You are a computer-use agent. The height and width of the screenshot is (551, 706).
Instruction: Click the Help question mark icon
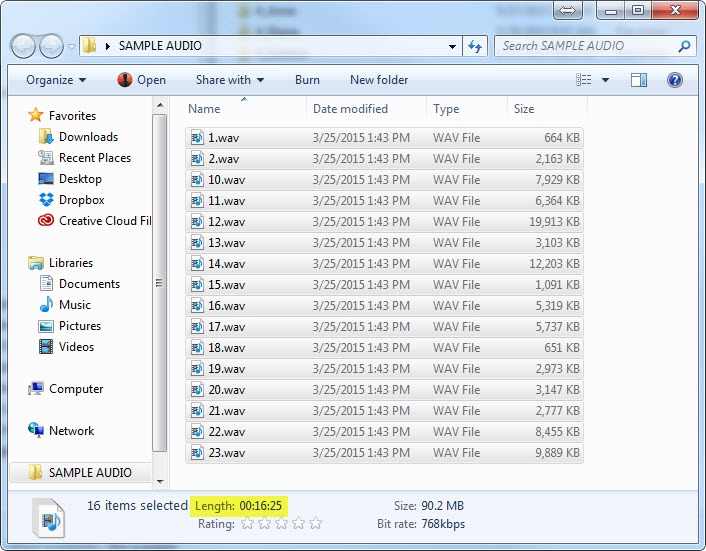[x=674, y=80]
